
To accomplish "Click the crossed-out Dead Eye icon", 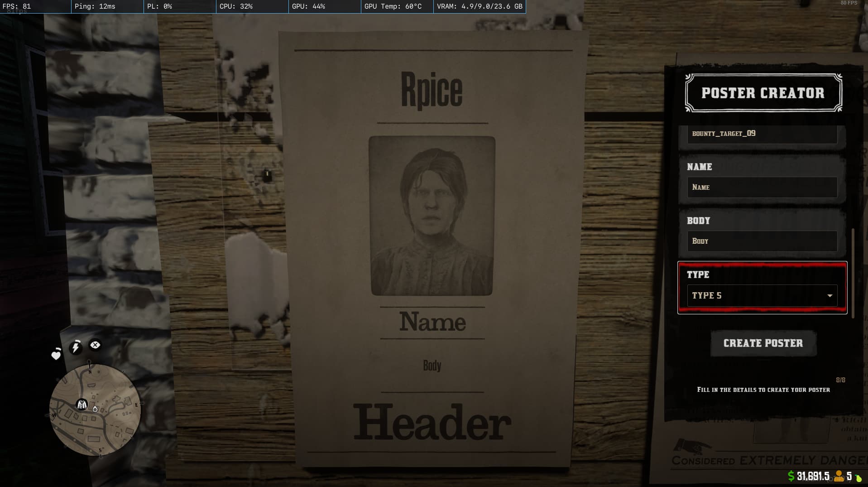I will pos(95,345).
